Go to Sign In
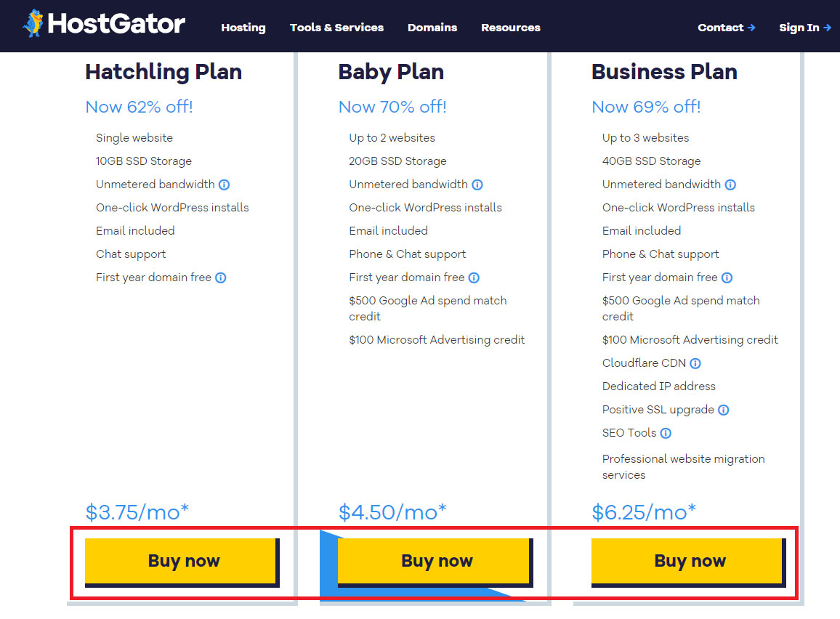Screen dimensions: 840x619 [x=805, y=28]
